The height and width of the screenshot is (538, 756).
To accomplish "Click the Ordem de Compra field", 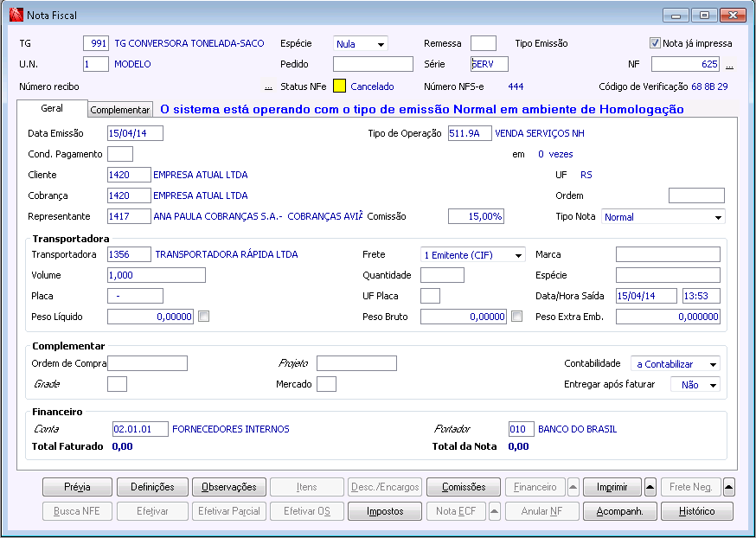I will (147, 363).
